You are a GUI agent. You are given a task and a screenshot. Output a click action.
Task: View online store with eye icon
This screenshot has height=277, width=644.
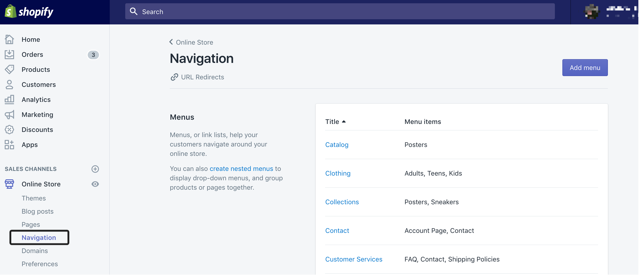(x=95, y=184)
